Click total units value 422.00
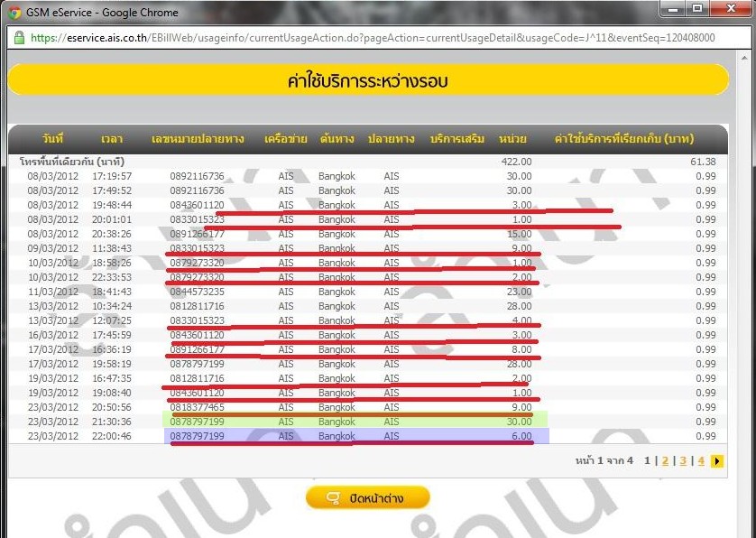The width and height of the screenshot is (756, 538). coord(516,162)
